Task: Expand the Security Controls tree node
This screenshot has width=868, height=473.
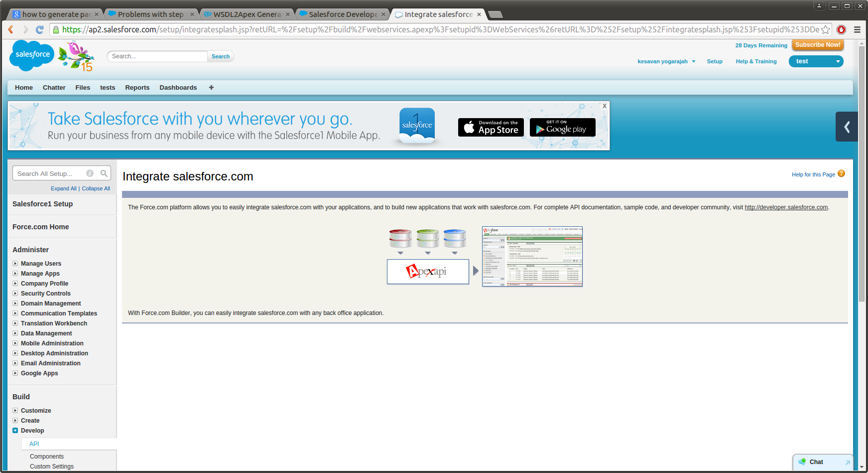Action: click(x=15, y=294)
